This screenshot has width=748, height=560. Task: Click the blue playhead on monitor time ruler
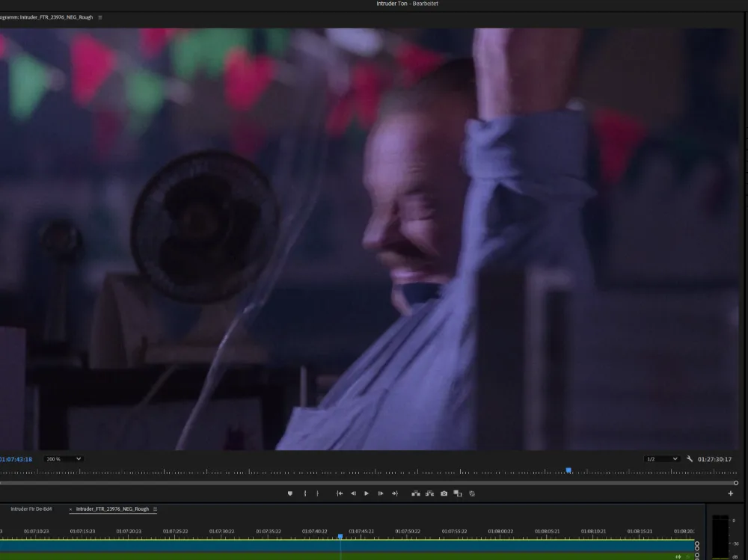pyautogui.click(x=568, y=470)
